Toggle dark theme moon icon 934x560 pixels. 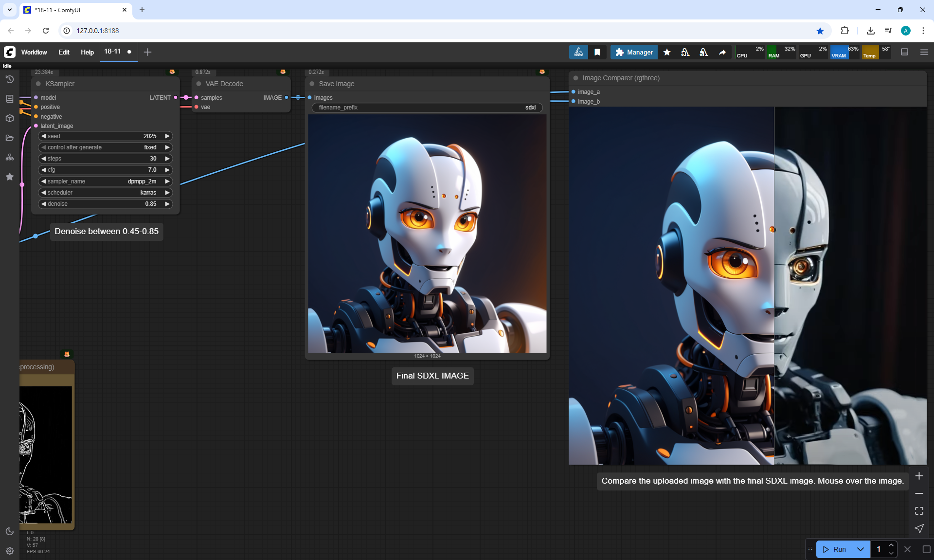(x=9, y=531)
